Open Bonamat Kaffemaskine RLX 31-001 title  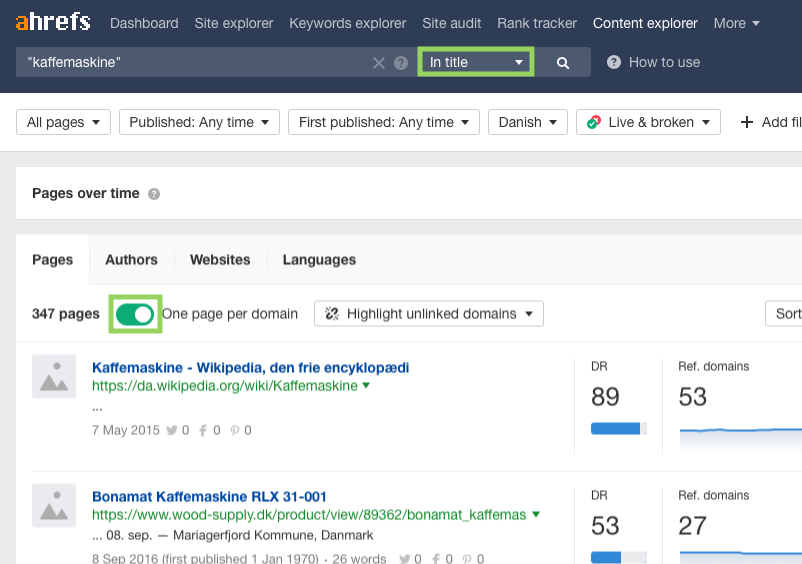tap(209, 497)
